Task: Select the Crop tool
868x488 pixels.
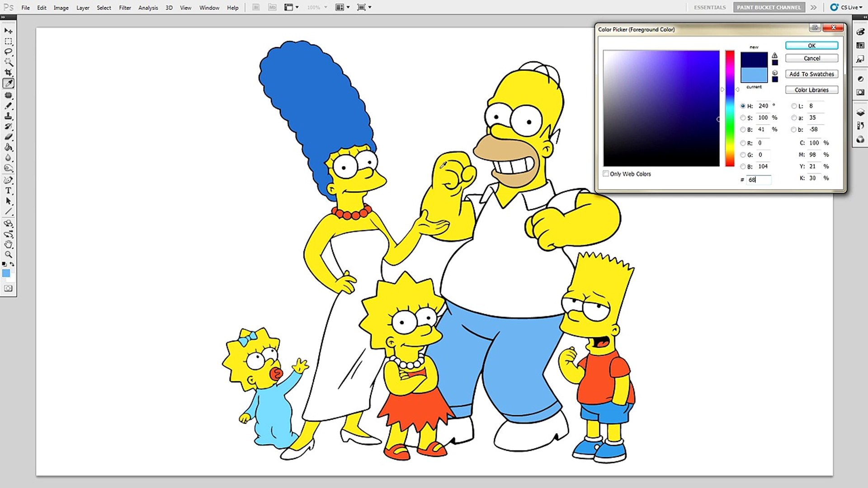Action: [x=8, y=72]
